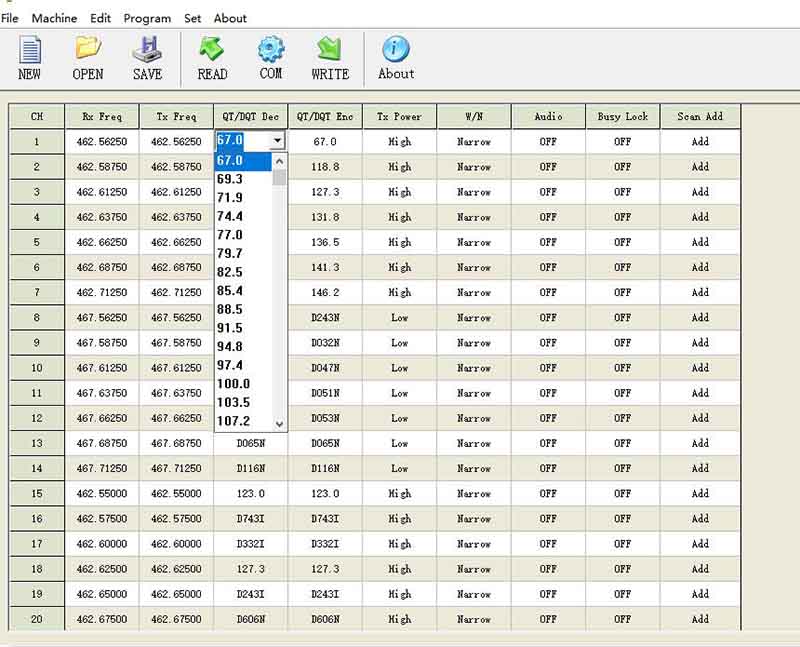Viewport: 800px width, 647px height.
Task: Click channel 20 row number
Action: (x=37, y=619)
